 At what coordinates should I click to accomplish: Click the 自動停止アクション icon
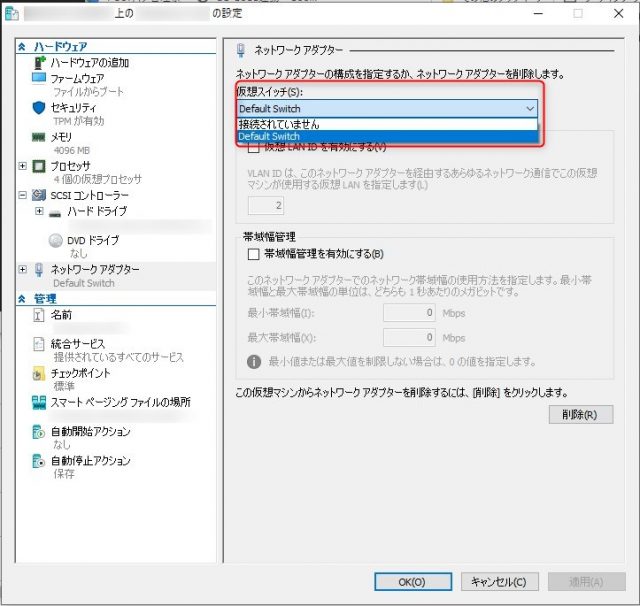(38, 461)
